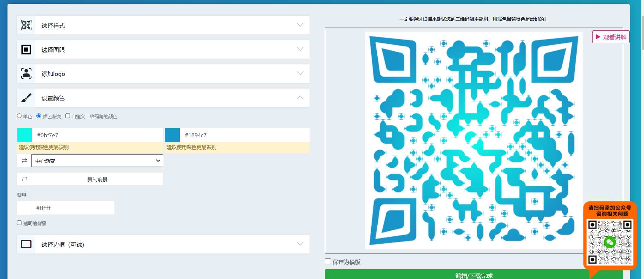The height and width of the screenshot is (279, 644).
Task: Click the 观看讲解 button
Action: (x=611, y=37)
